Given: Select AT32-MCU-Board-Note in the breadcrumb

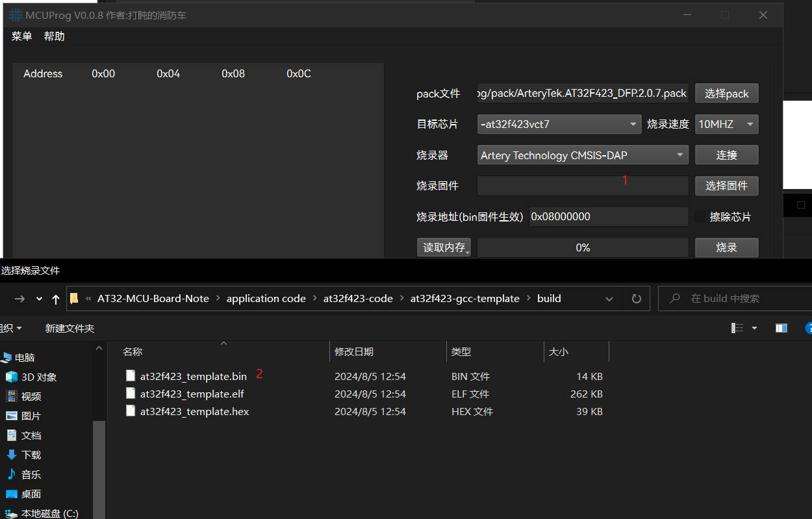Looking at the screenshot, I should [153, 299].
